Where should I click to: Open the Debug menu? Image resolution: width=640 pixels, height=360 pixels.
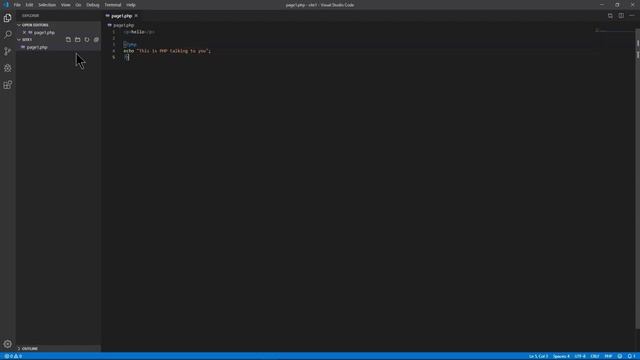(x=93, y=5)
